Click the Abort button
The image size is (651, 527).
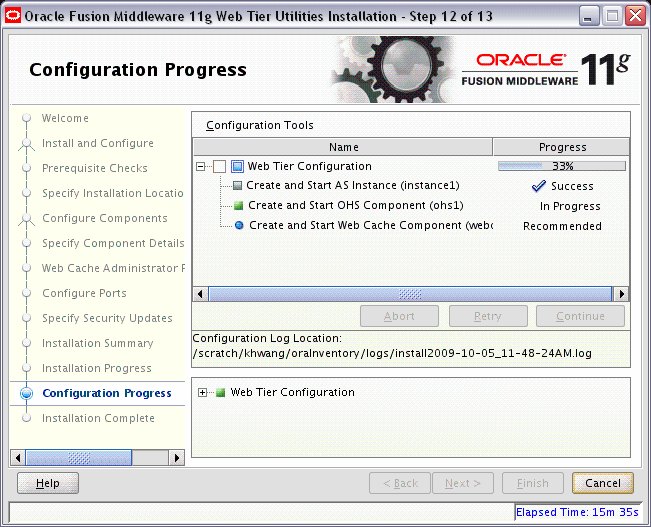[x=399, y=316]
